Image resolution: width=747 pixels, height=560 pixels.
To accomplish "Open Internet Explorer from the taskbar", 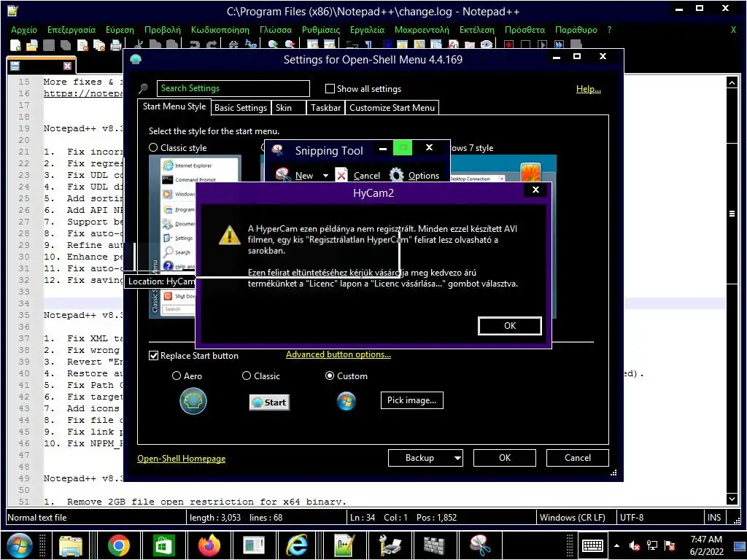I will click(296, 545).
